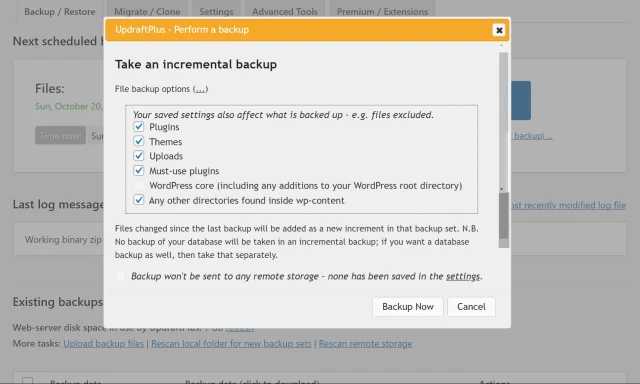Click the dialog scrollbar thumb

click(504, 215)
